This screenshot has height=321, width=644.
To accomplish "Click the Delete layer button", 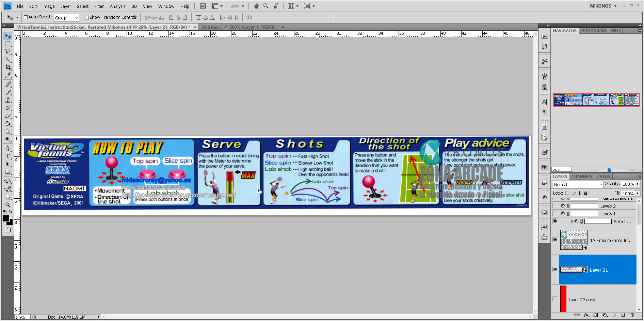I will [x=632, y=315].
